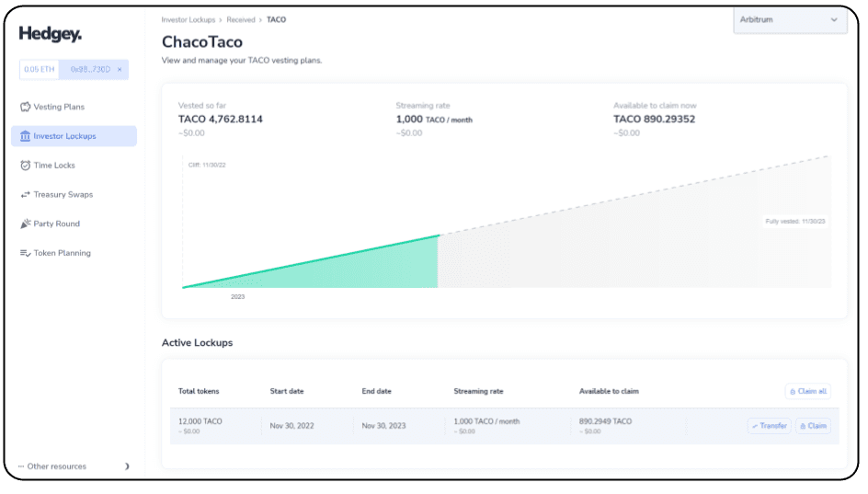Image resolution: width=868 pixels, height=494 pixels.
Task: Click the Claim button in the lockup row
Action: click(x=813, y=426)
